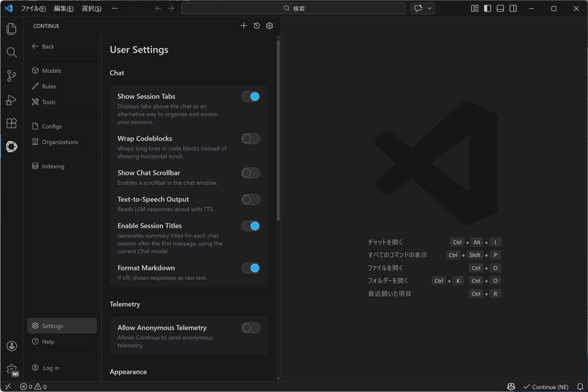
Task: Open the Source Control view
Action: 11,76
